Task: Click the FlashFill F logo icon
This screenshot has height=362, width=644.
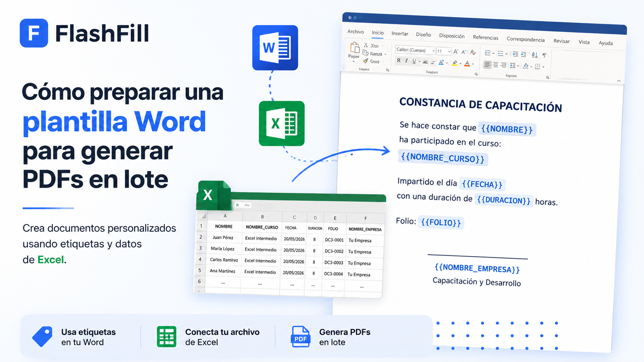Action: click(34, 33)
